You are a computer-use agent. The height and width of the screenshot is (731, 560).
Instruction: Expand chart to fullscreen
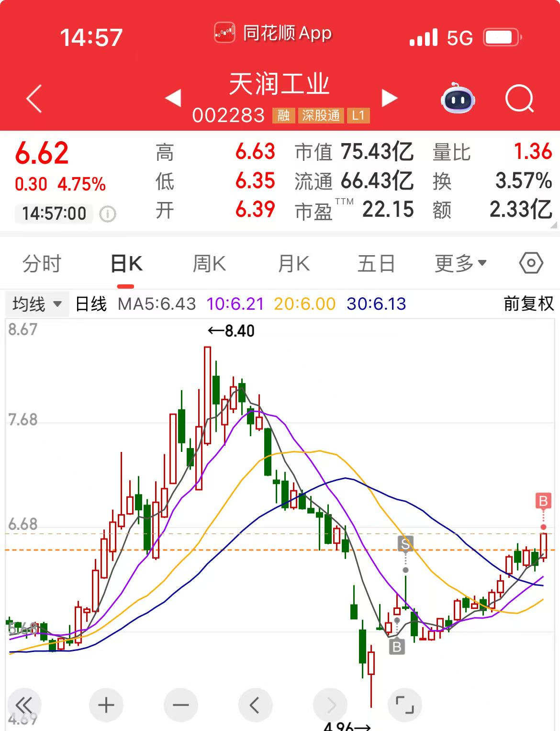coord(404,705)
